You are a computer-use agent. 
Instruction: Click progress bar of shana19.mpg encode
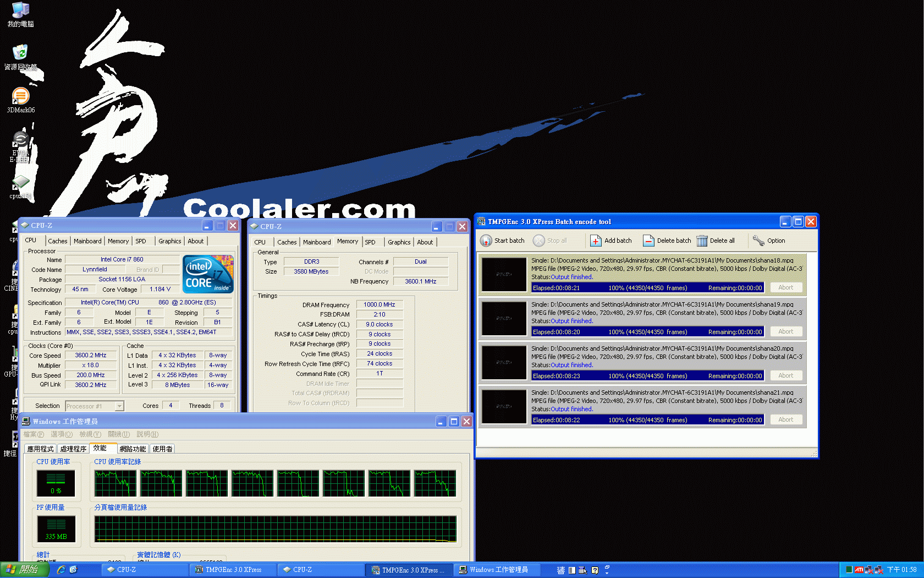647,331
